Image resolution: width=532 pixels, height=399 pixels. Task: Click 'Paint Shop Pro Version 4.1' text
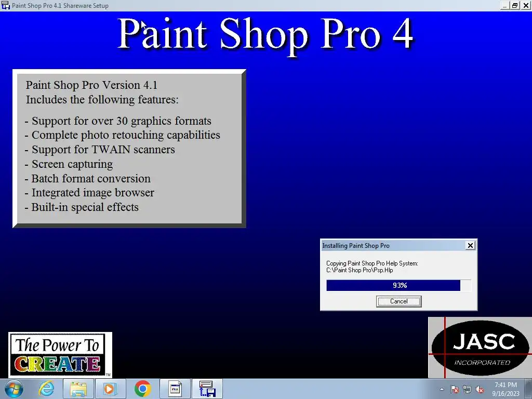coord(91,85)
